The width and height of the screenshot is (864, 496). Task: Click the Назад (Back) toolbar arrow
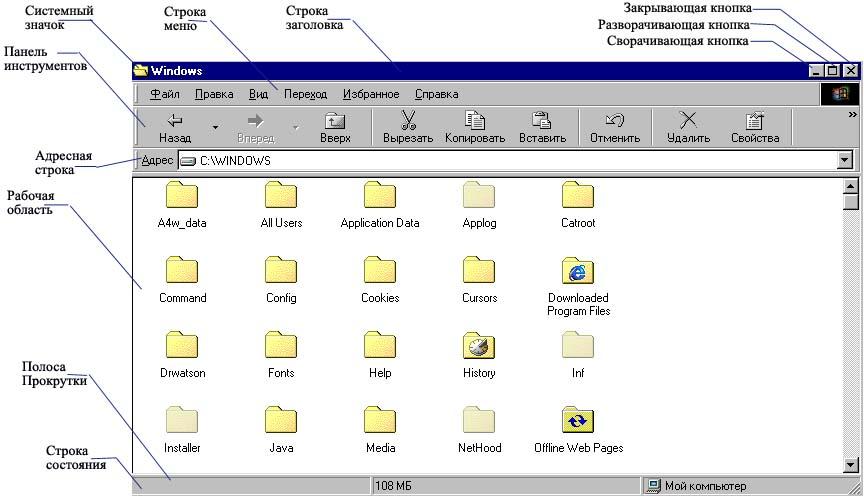(x=174, y=121)
